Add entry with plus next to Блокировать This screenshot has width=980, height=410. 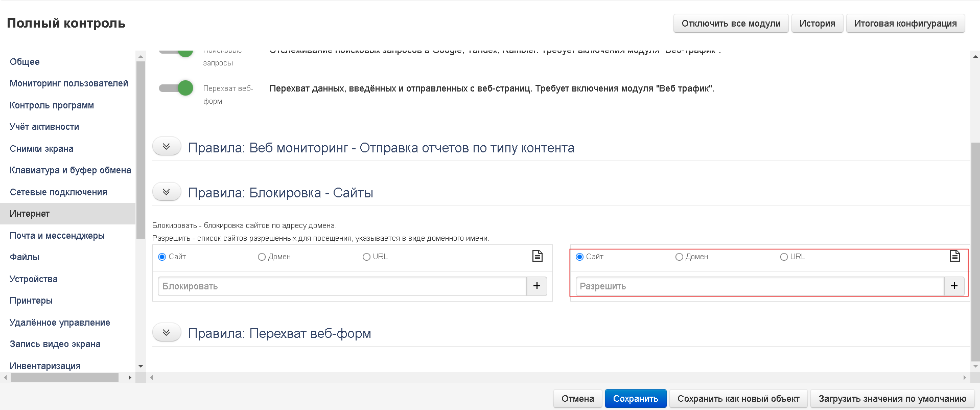536,286
